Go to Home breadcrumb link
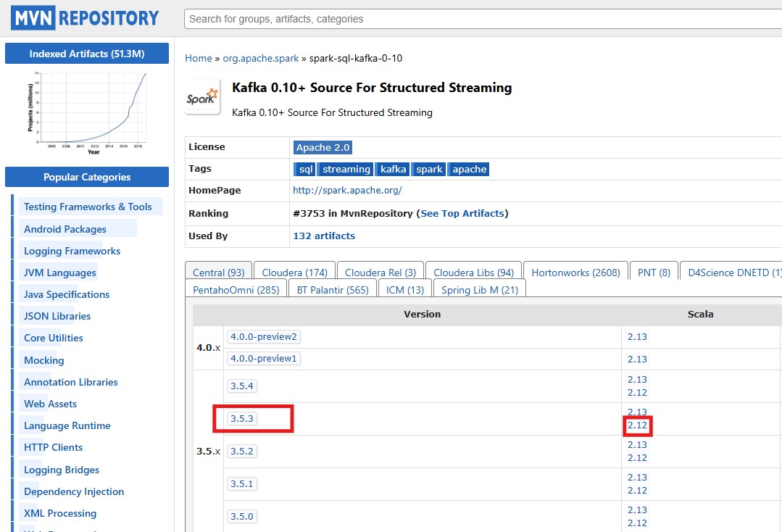The height and width of the screenshot is (532, 782). point(199,58)
